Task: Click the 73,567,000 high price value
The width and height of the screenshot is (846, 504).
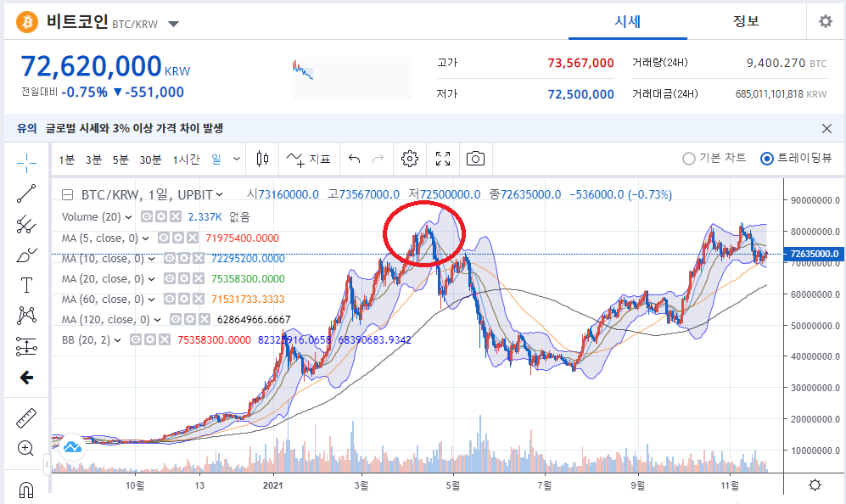Action: (x=580, y=63)
